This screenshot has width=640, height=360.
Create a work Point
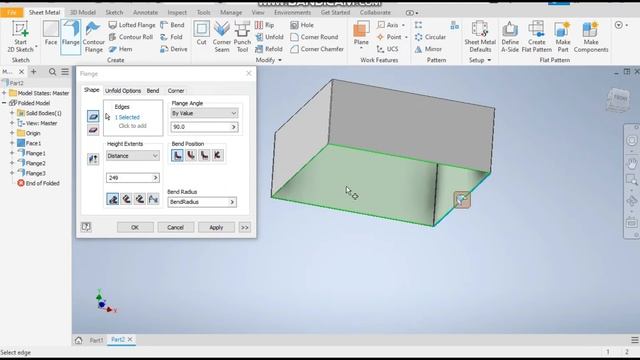click(389, 37)
